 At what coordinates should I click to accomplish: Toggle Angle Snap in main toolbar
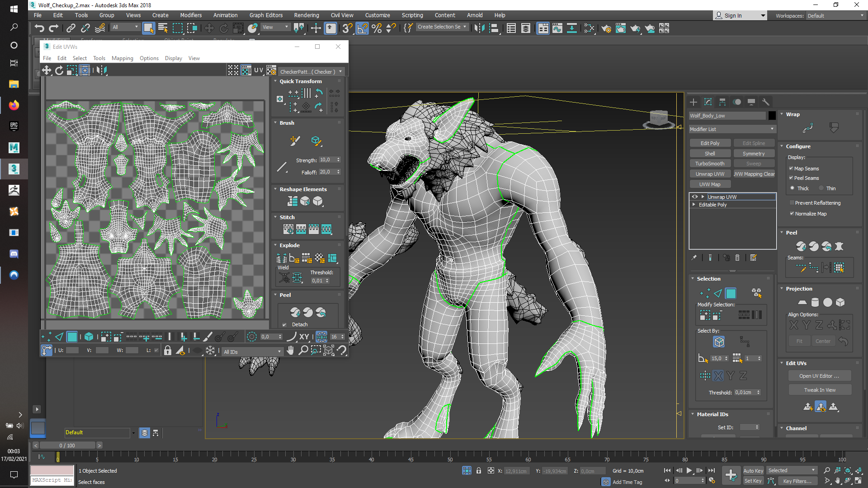(362, 28)
